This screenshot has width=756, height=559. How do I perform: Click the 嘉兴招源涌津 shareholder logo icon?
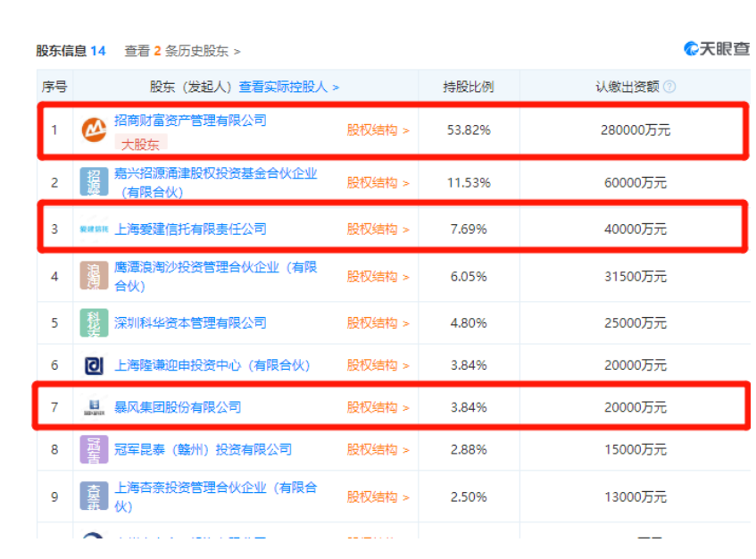pyautogui.click(x=94, y=182)
